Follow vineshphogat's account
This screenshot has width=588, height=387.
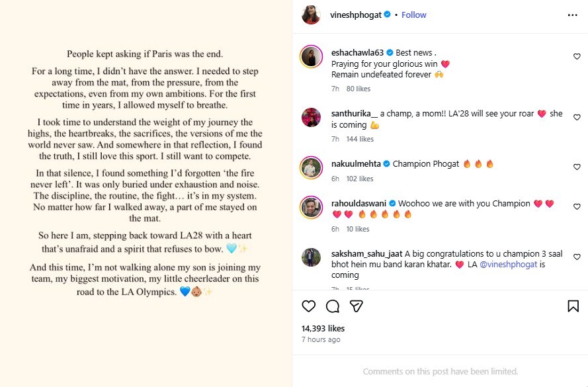[413, 15]
